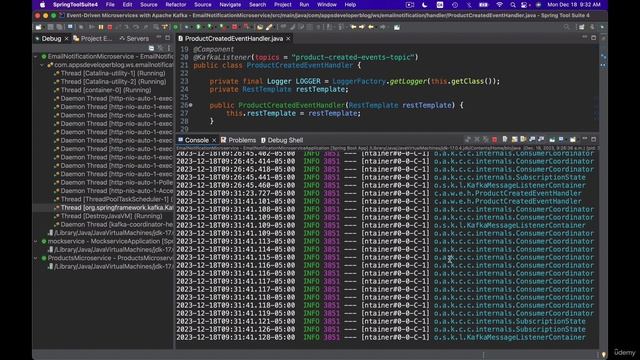This screenshot has height=360, width=640.
Task: Minimize the Console panel
Action: point(584,139)
